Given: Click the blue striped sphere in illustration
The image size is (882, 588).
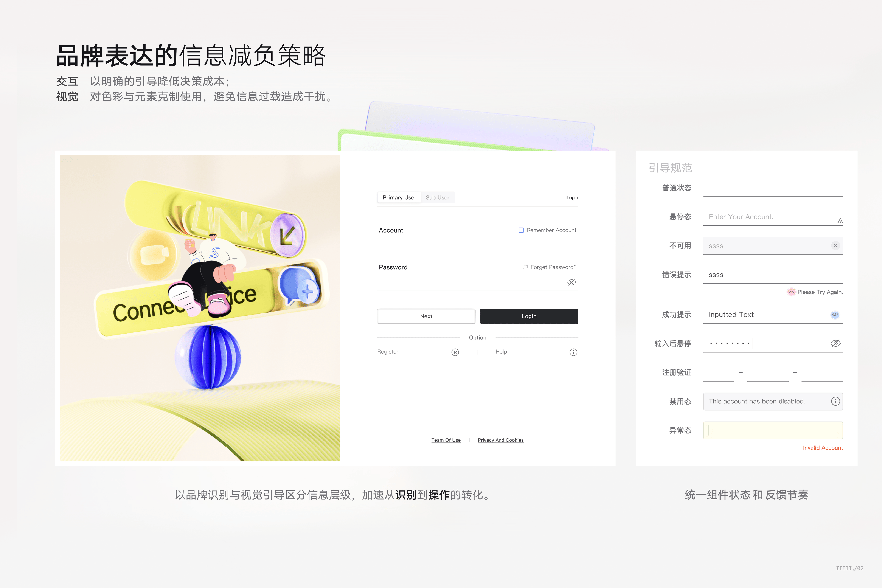Looking at the screenshot, I should (208, 357).
